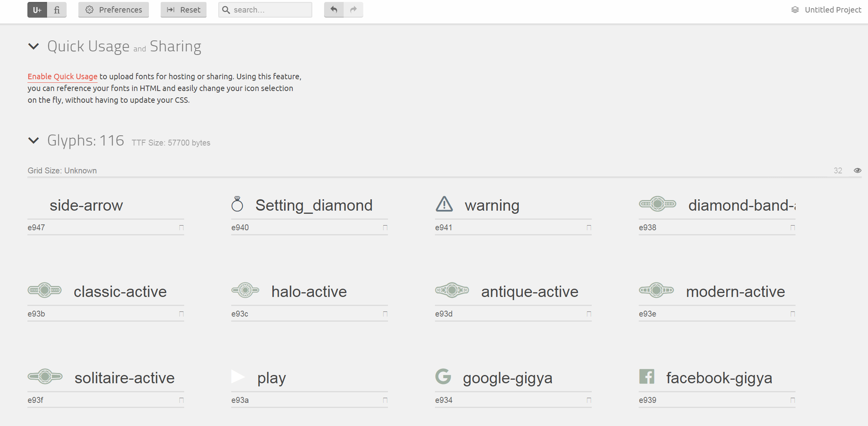Open Untitled Project menu
The height and width of the screenshot is (426, 868).
(x=832, y=10)
